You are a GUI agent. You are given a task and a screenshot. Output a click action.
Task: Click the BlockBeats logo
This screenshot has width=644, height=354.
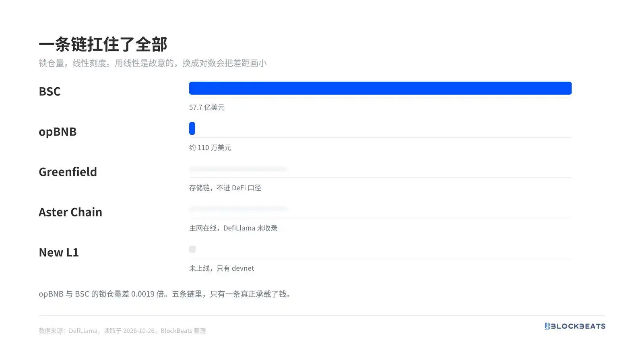click(x=575, y=326)
